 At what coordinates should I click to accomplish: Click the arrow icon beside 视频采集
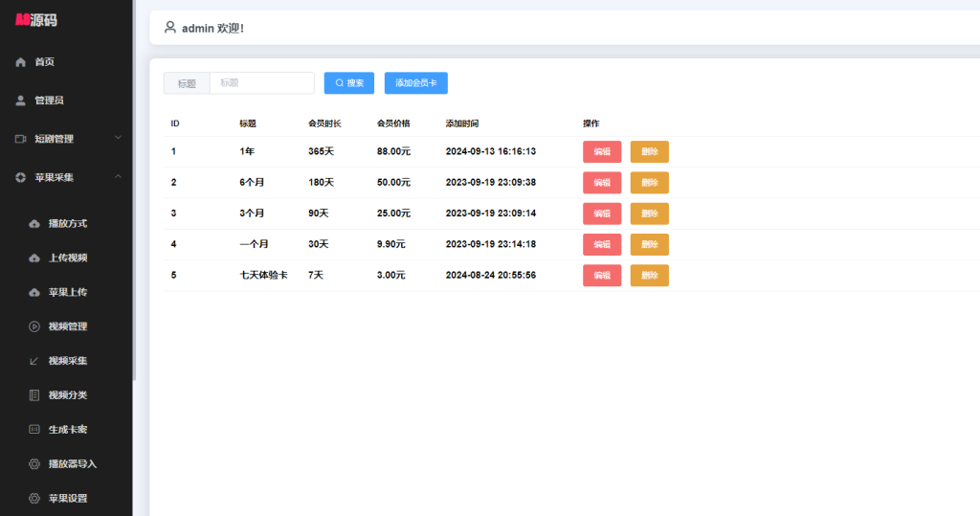point(34,361)
